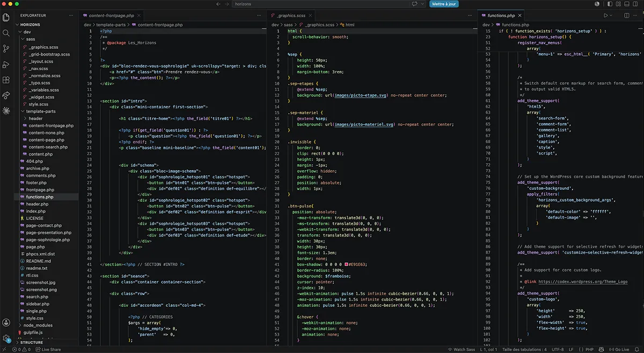Image resolution: width=644 pixels, height=353 pixels.
Task: Open the Explorer view in activity bar
Action: pos(6,17)
